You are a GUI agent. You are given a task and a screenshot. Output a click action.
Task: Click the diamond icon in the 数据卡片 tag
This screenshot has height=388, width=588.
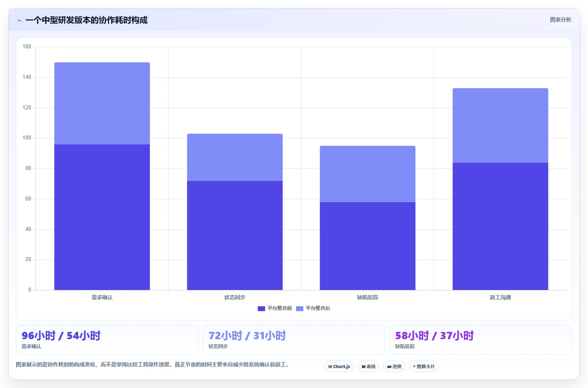coord(414,366)
